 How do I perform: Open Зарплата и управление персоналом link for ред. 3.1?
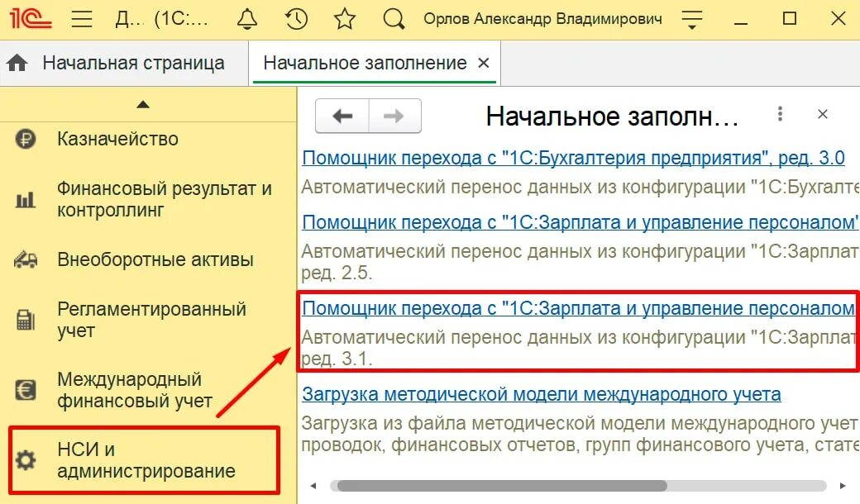[x=578, y=308]
